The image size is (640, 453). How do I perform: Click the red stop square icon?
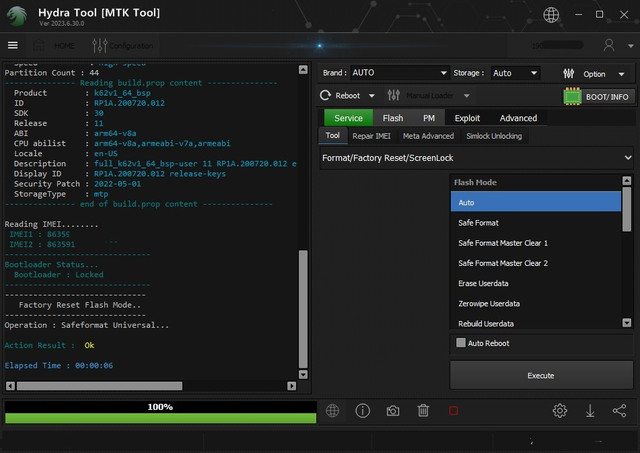pos(453,411)
